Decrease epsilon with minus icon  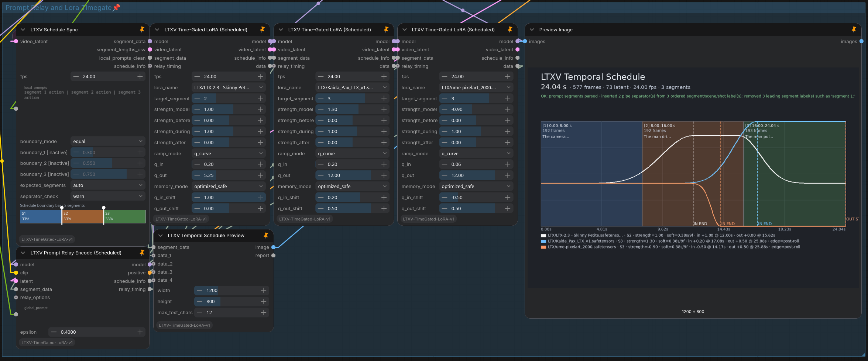pos(54,332)
